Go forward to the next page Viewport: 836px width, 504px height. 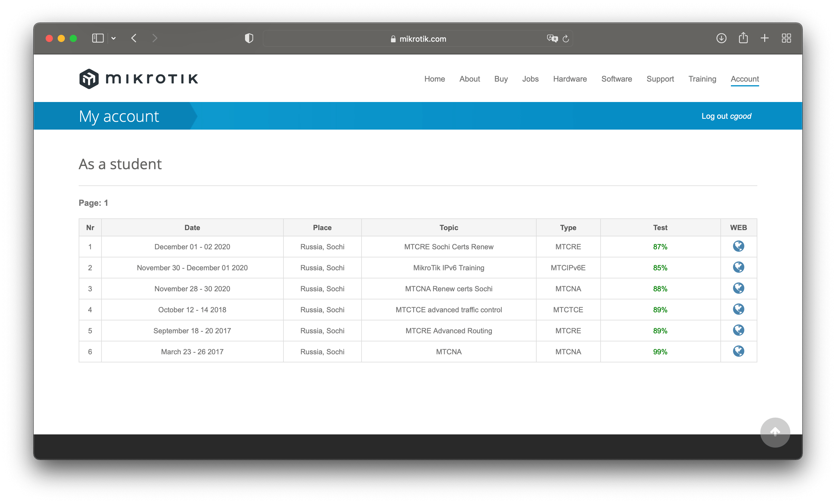pyautogui.click(x=155, y=38)
